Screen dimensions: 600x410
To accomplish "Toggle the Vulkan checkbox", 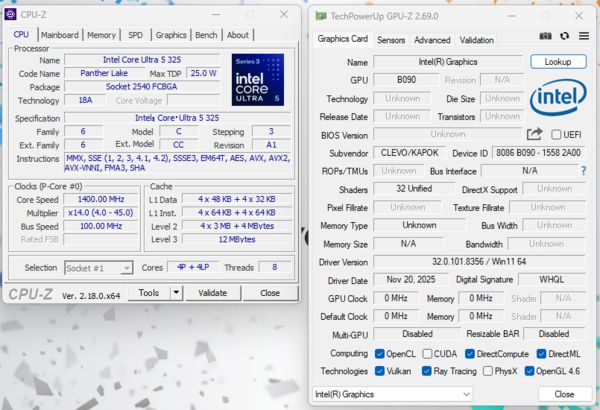I will pos(380,371).
